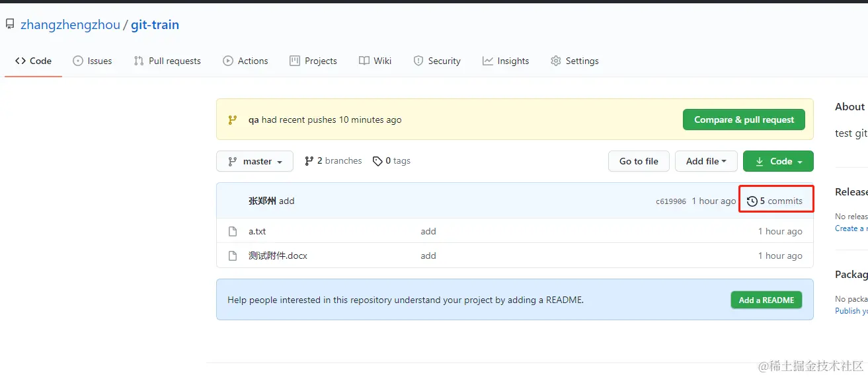Viewport: 868px width, 377px height.
Task: View the 0 tags link
Action: (x=391, y=161)
